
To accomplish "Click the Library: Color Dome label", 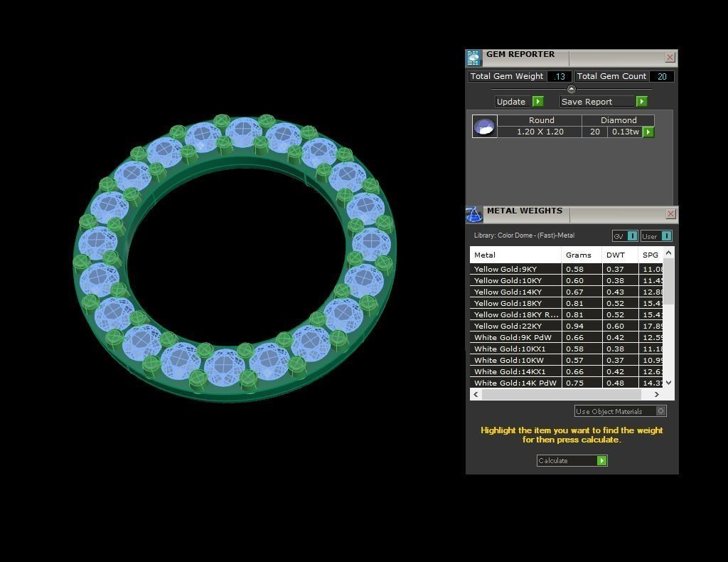I will tap(524, 235).
